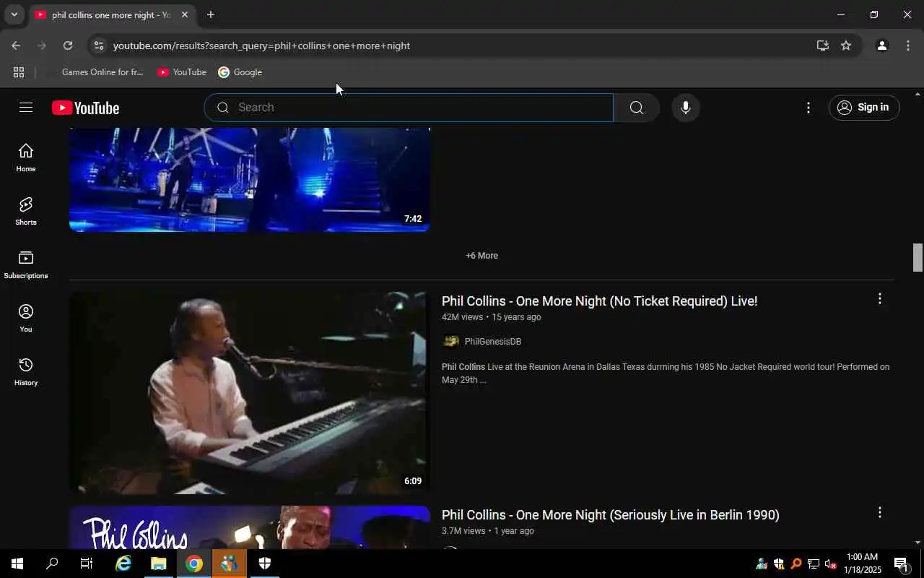Open Phil Collins One More Night (No Ticket Required) Live! title
924x578 pixels.
tap(599, 301)
